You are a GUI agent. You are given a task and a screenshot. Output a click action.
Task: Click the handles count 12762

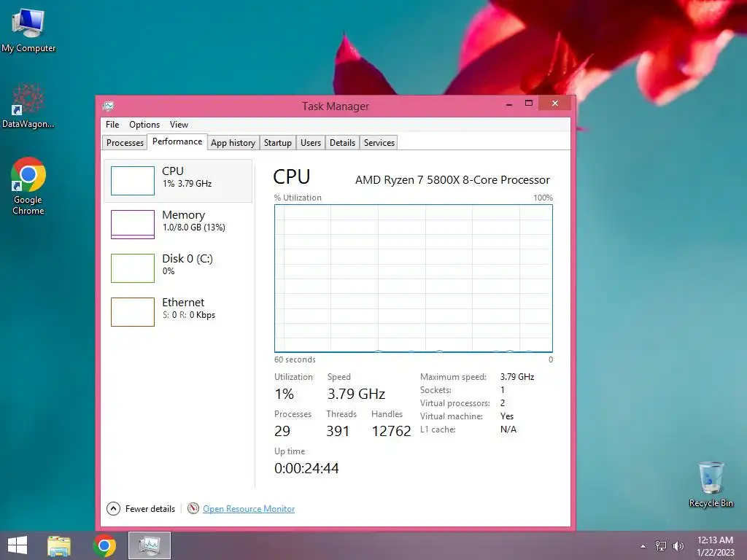tap(391, 431)
